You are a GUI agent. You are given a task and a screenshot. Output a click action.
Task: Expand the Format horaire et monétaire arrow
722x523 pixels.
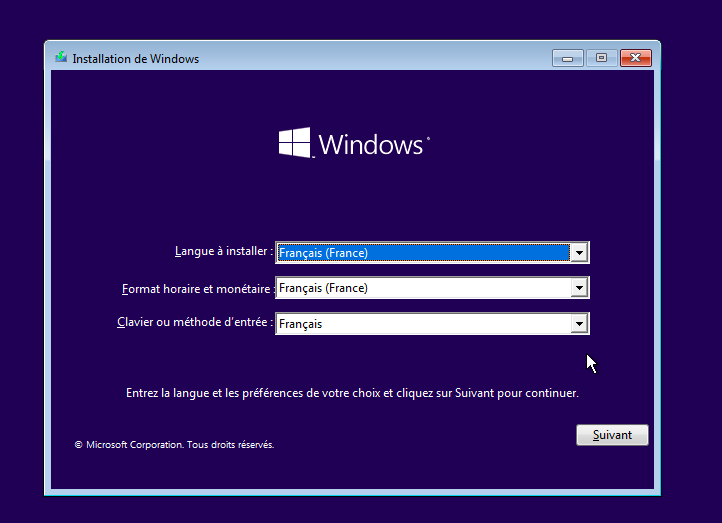[578, 288]
